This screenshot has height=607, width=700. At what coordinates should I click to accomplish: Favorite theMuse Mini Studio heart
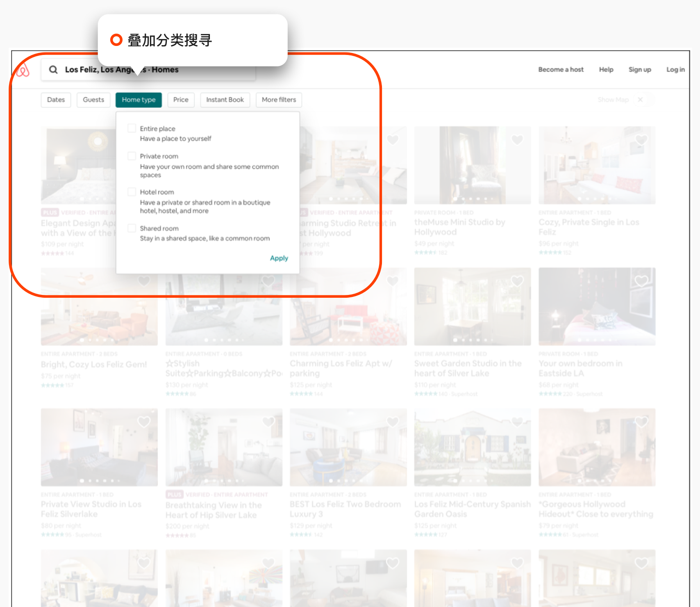(x=517, y=140)
